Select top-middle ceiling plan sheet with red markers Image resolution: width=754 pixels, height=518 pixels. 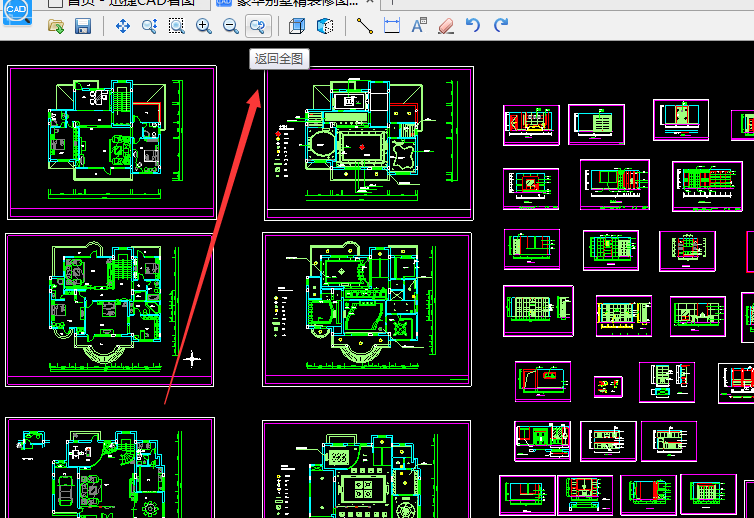(369, 143)
